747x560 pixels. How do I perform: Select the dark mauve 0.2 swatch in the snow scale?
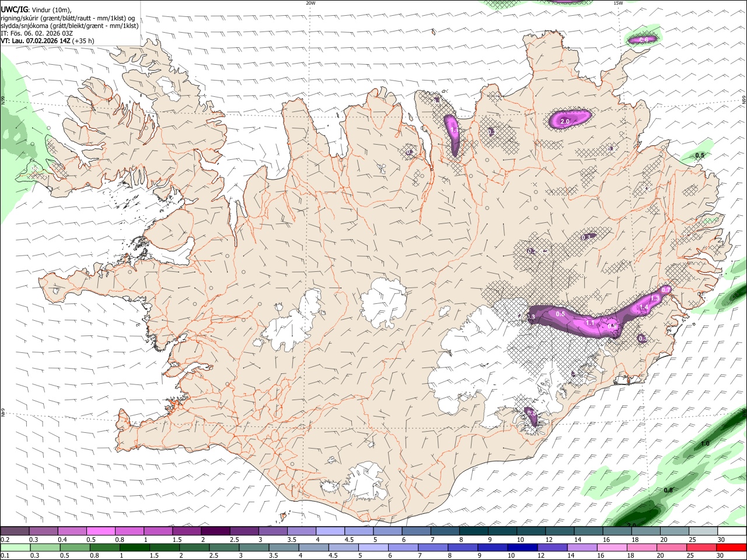pyautogui.click(x=15, y=531)
